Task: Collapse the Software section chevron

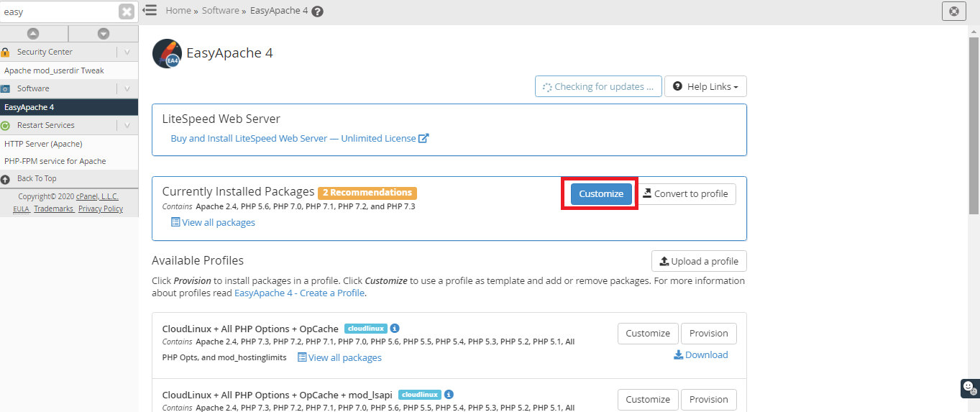Action: pos(127,88)
